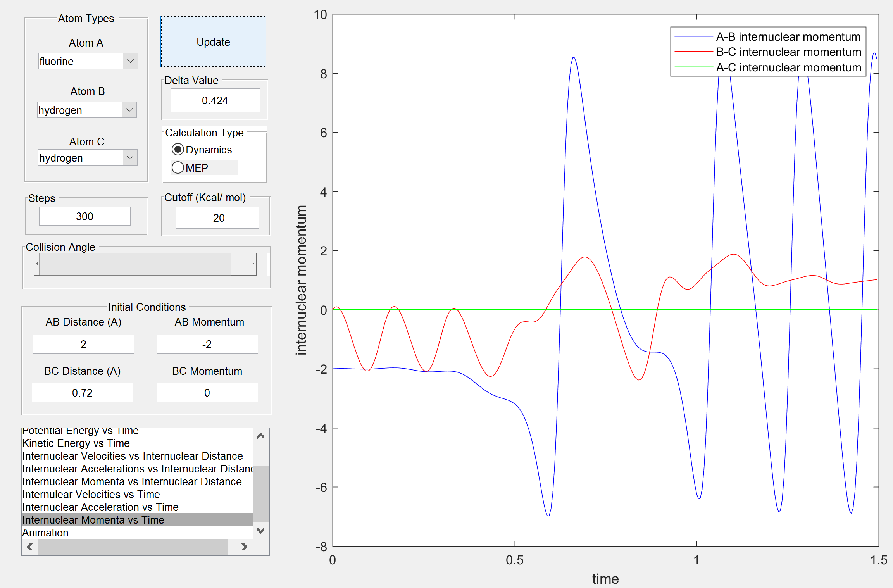Click Collision Angle slider left arrow
This screenshot has height=588, width=893.
[37, 264]
